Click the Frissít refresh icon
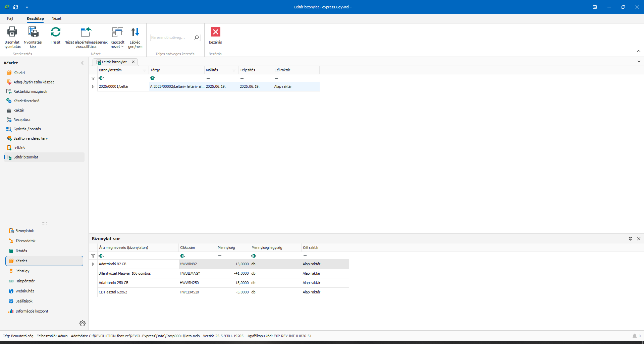 [x=55, y=32]
